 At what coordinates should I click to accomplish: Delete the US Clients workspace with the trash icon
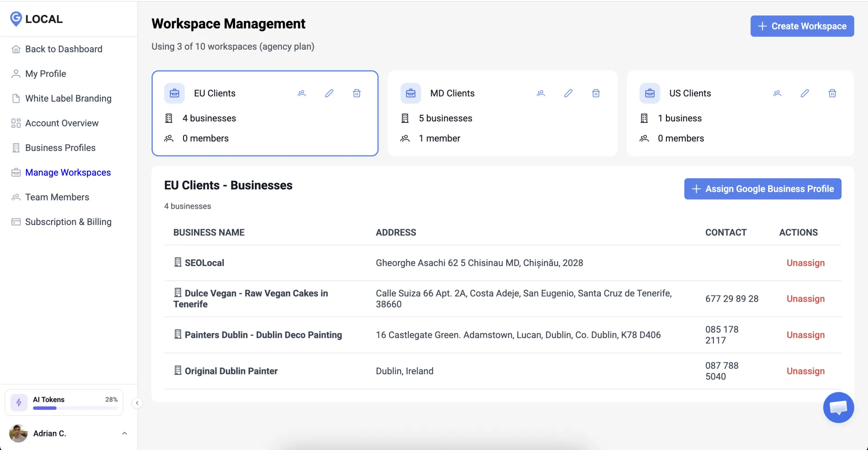point(832,94)
